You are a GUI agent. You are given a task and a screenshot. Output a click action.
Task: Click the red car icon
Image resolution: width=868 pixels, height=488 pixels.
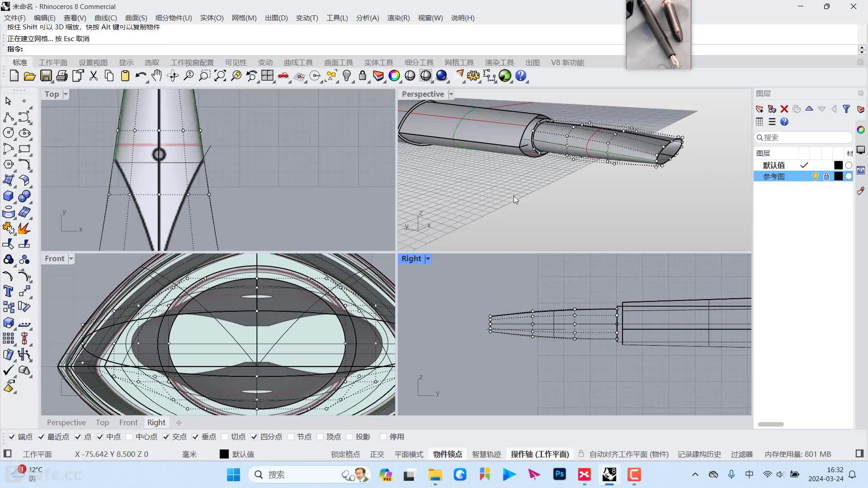coord(283,76)
